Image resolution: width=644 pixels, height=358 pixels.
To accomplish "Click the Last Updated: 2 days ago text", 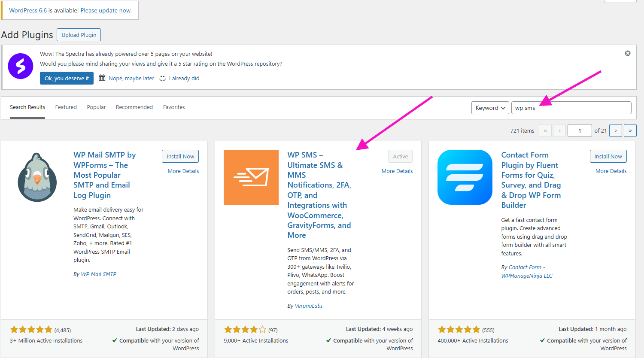I will (x=167, y=329).
